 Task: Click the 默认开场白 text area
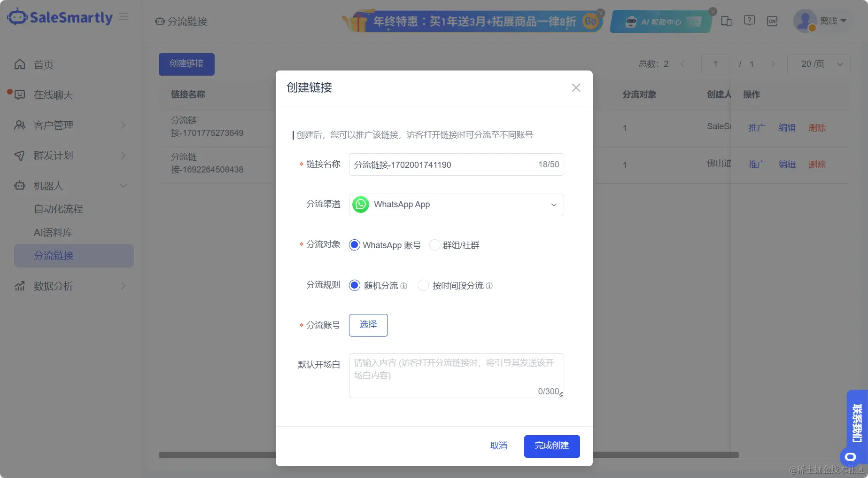pos(456,376)
